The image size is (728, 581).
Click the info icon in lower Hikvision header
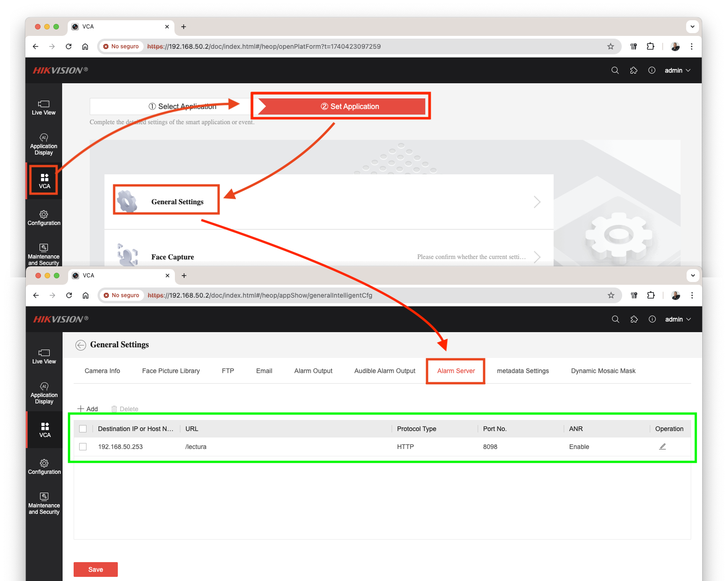[652, 319]
